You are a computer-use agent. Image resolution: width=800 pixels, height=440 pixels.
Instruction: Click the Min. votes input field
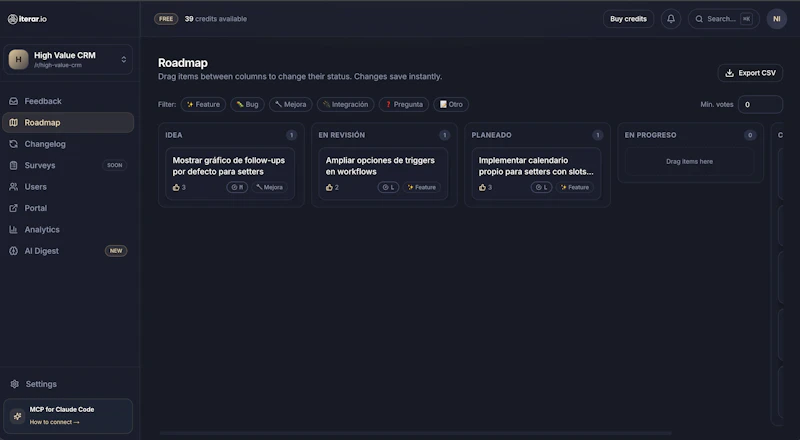pos(760,104)
